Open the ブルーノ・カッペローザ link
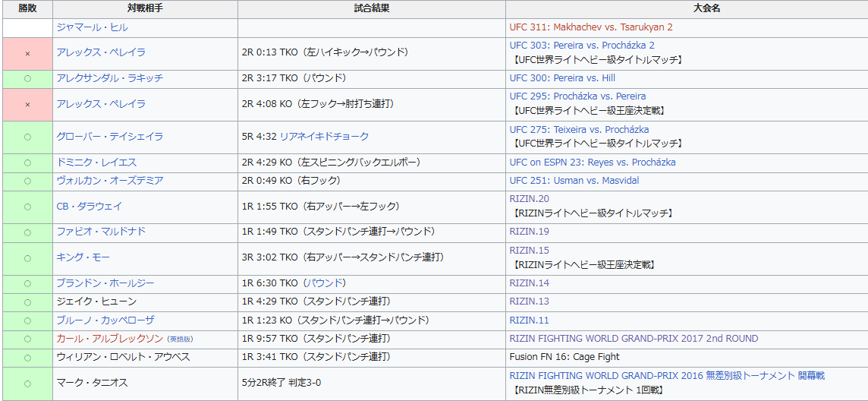Image resolution: width=868 pixels, height=401 pixels. 105,320
